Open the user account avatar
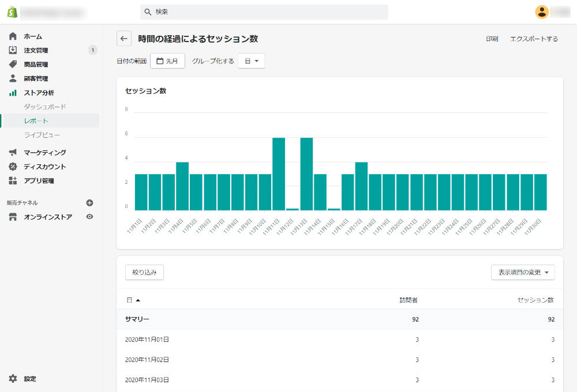Image resolution: width=577 pixels, height=392 pixels. point(542,12)
